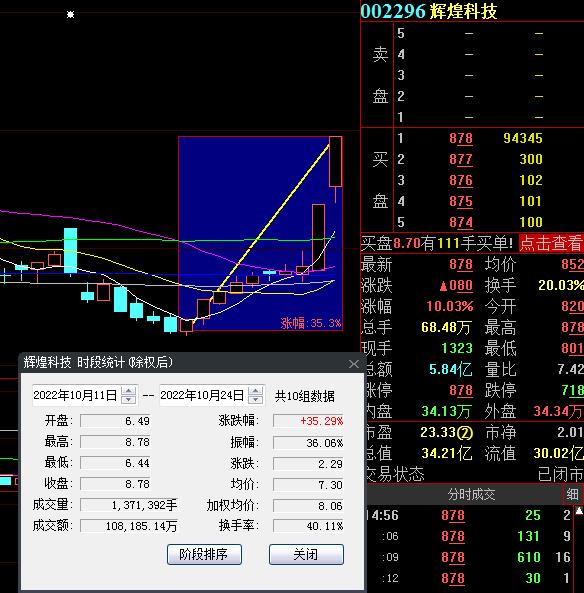The image size is (584, 593).
Task: Click the scroll-up arrow in trade list
Action: tap(579, 511)
